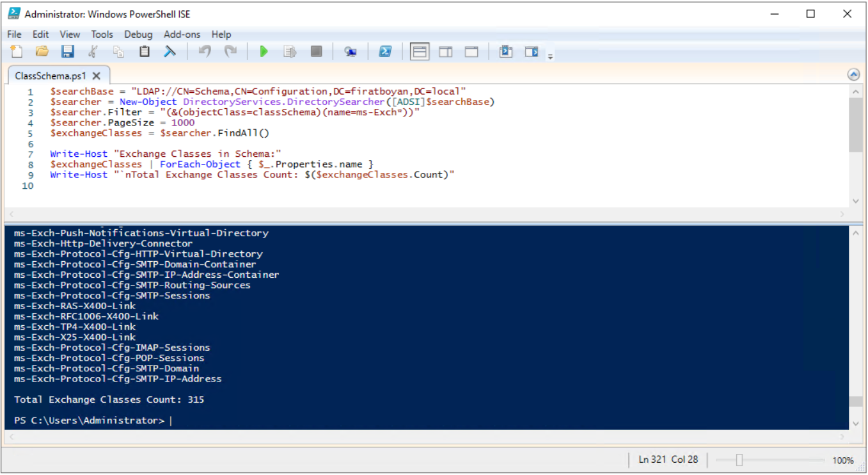
Task: Click Write-Host "Exchange Classes in Schema:" line
Action: click(x=166, y=154)
